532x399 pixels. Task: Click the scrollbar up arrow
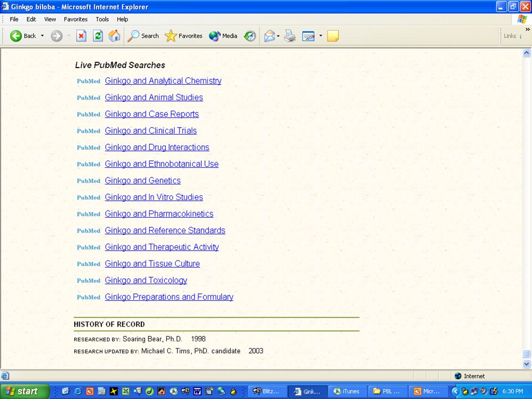tap(526, 53)
